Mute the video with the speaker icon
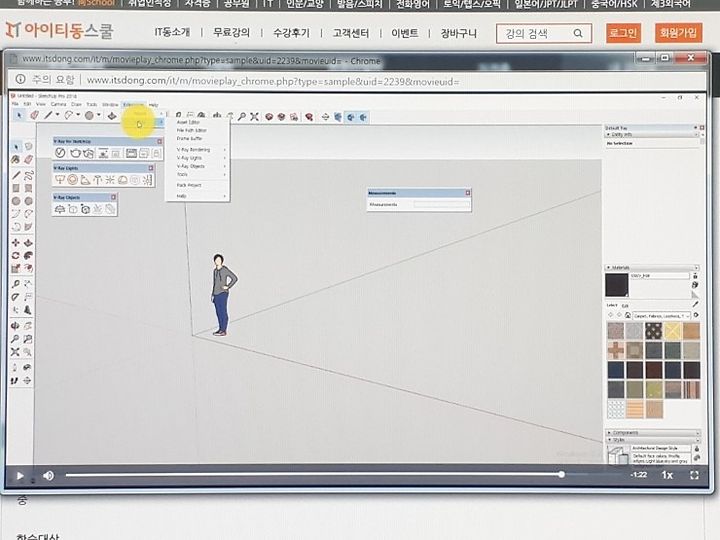 coord(48,476)
